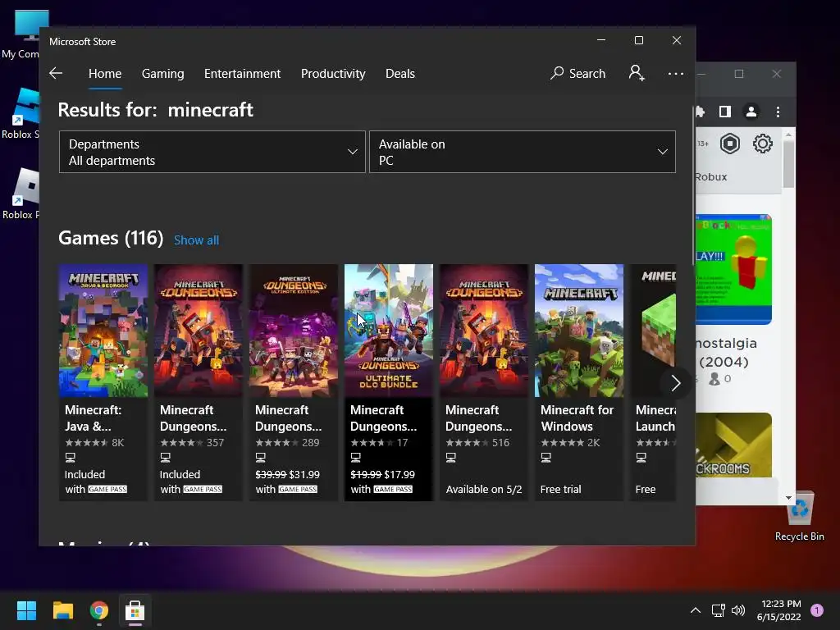Viewport: 840px width, 630px height.
Task: Show hidden system tray icons
Action: point(696,610)
